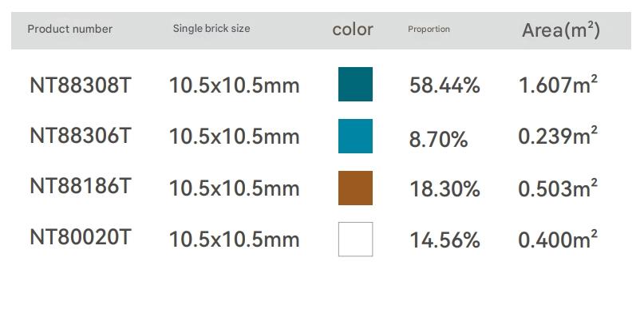Click the 18.30% proportion value
644x313 pixels.
444,189
